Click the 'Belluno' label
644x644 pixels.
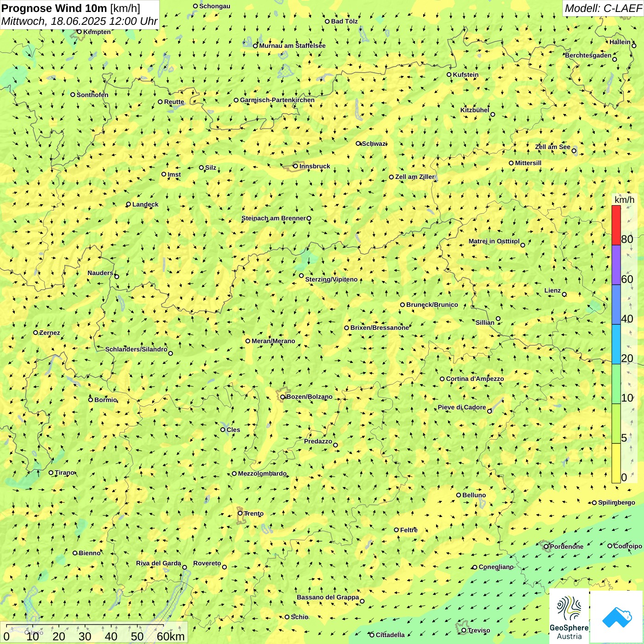coord(474,495)
